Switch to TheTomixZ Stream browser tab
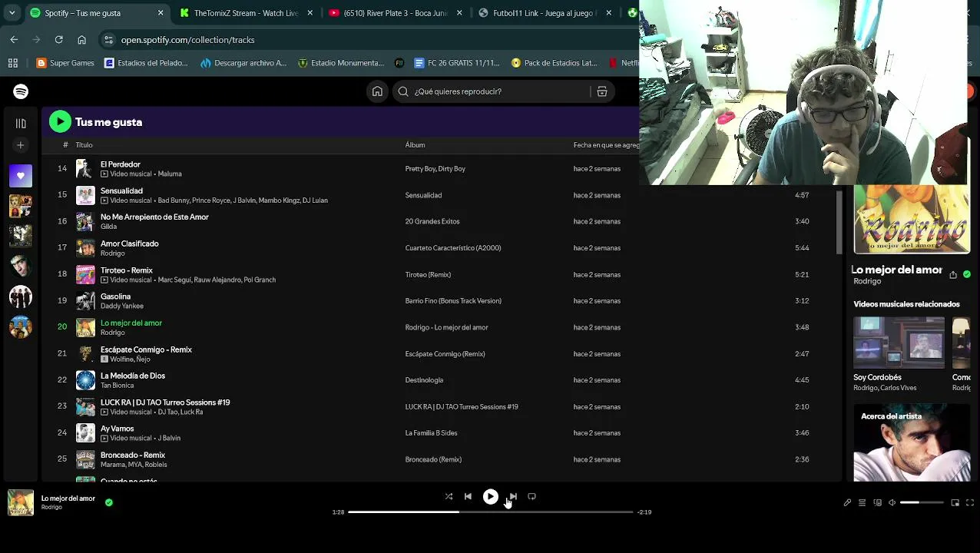This screenshot has width=980, height=553. [246, 13]
